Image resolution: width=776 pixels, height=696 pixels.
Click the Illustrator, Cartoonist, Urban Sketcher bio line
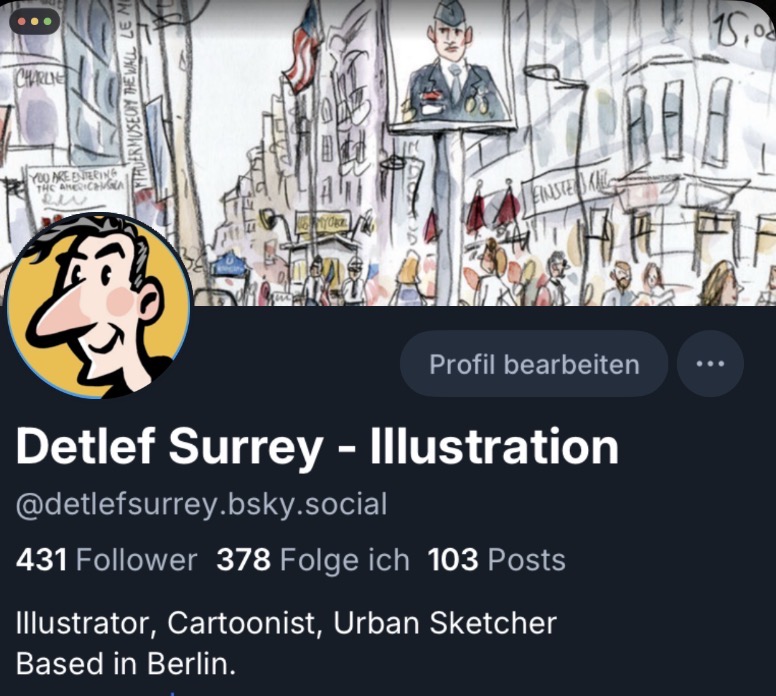(x=287, y=623)
